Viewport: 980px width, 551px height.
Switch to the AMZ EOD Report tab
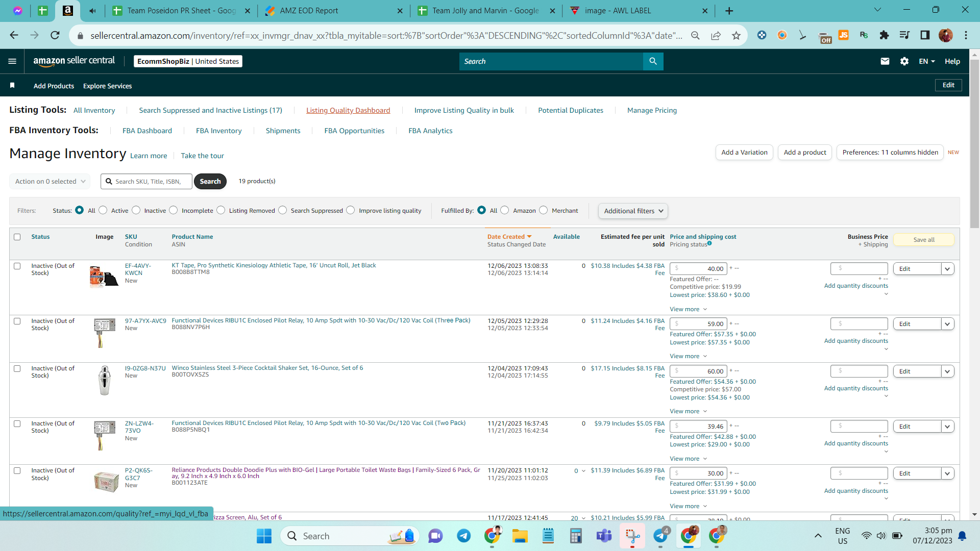(334, 11)
